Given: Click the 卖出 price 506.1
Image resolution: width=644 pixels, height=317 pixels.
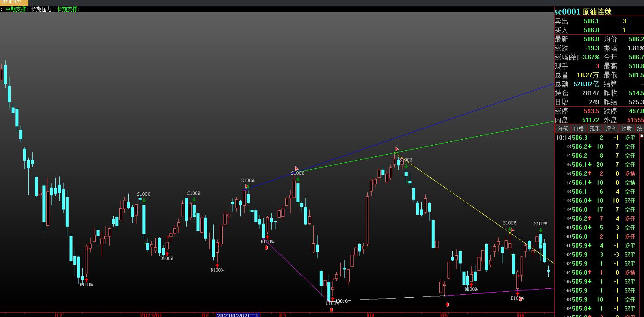Looking at the screenshot, I should (591, 21).
